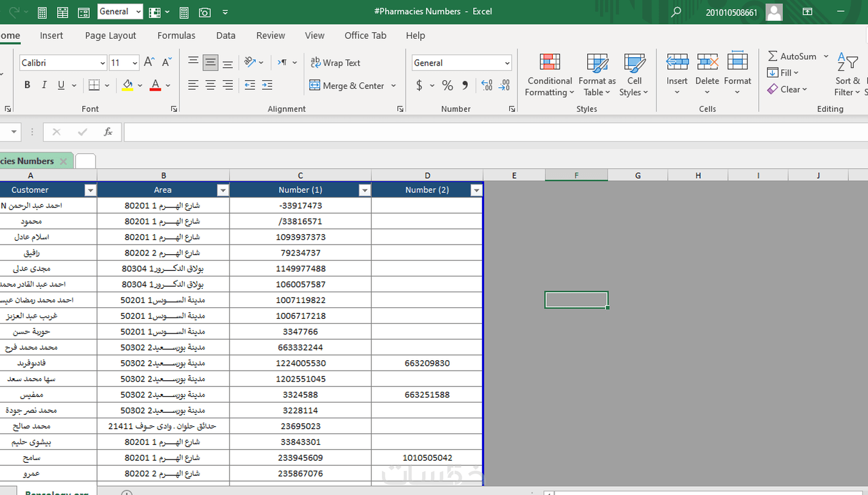Image resolution: width=868 pixels, height=495 pixels.
Task: Click the AutoSum sigma button
Action: coord(792,56)
